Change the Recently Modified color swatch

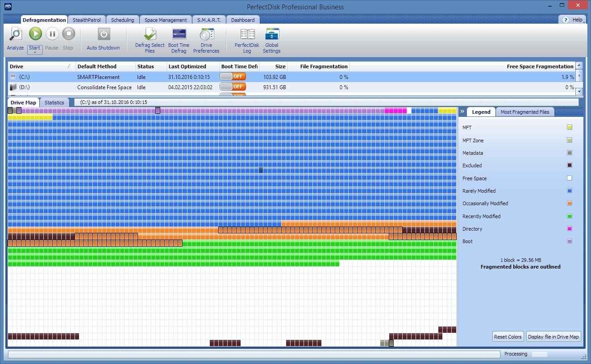coord(569,216)
